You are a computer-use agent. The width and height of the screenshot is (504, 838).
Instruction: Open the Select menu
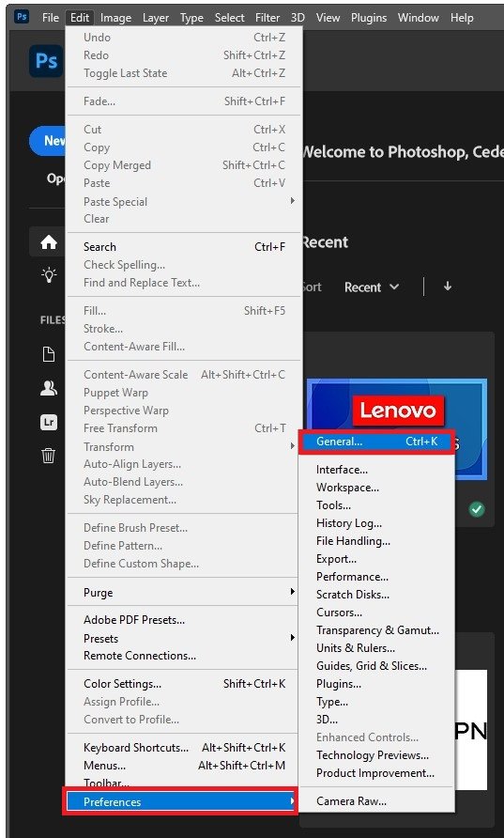[230, 18]
